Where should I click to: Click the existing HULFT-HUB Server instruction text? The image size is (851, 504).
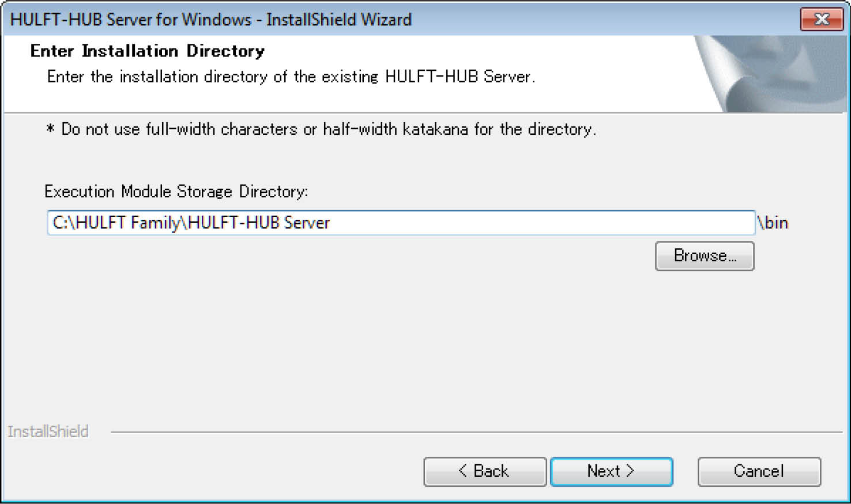pos(291,77)
